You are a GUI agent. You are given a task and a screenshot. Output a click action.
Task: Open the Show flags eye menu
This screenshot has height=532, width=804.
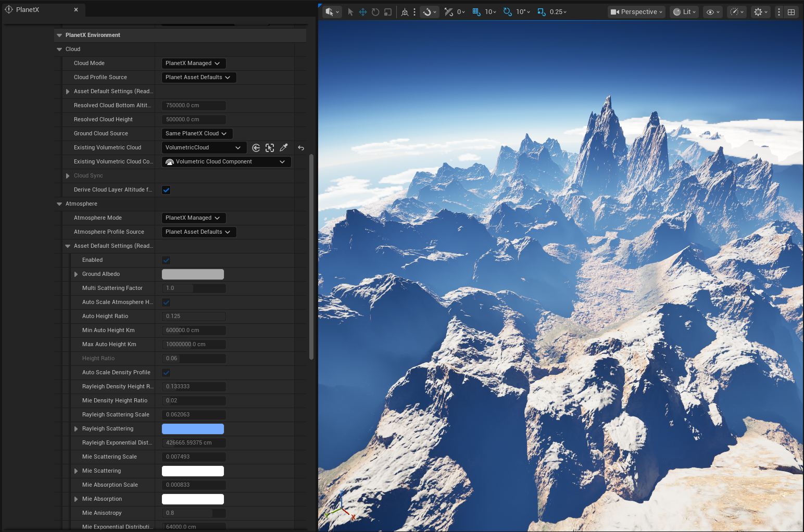[713, 12]
